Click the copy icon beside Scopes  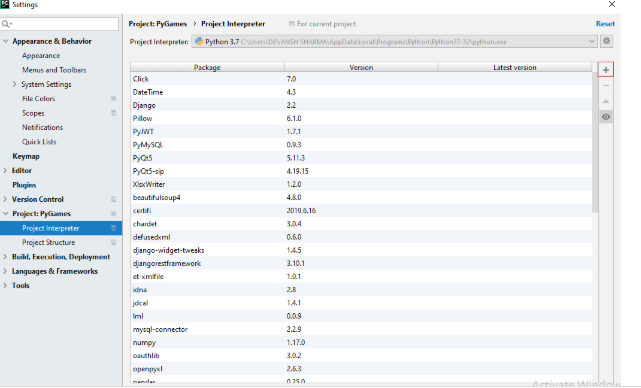(x=113, y=113)
